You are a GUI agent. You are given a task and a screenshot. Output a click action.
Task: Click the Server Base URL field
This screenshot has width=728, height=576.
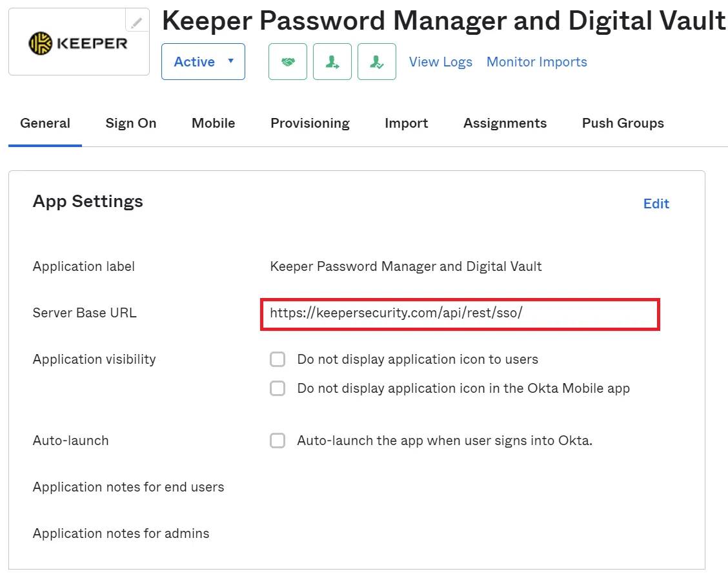460,313
